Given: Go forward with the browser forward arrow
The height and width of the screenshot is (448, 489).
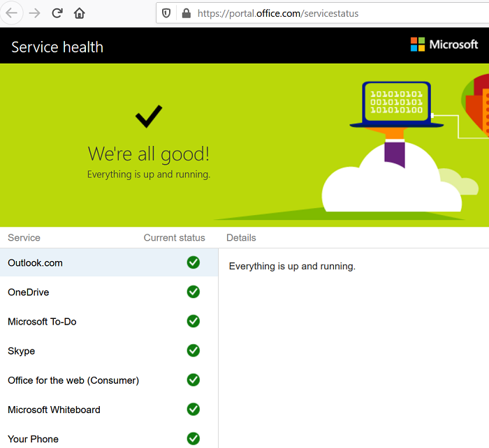Looking at the screenshot, I should coord(34,13).
